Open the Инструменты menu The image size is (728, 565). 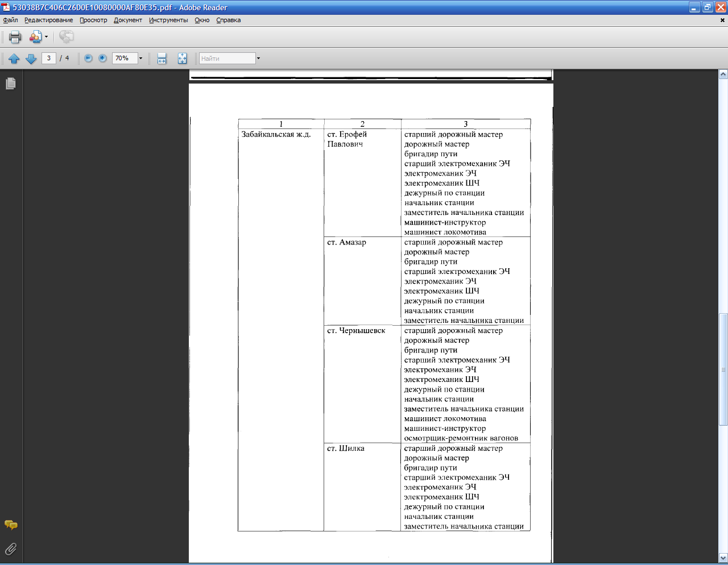[x=168, y=20]
